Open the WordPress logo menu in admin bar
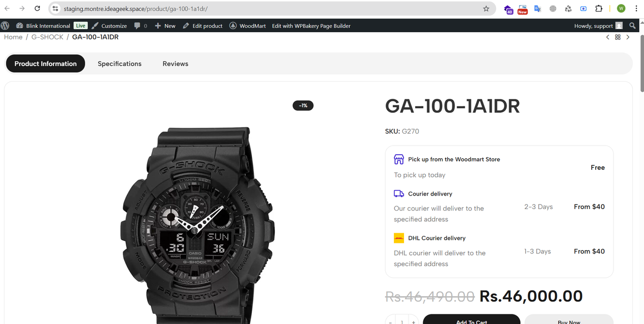Viewport: 644px width, 324px height. (5, 26)
